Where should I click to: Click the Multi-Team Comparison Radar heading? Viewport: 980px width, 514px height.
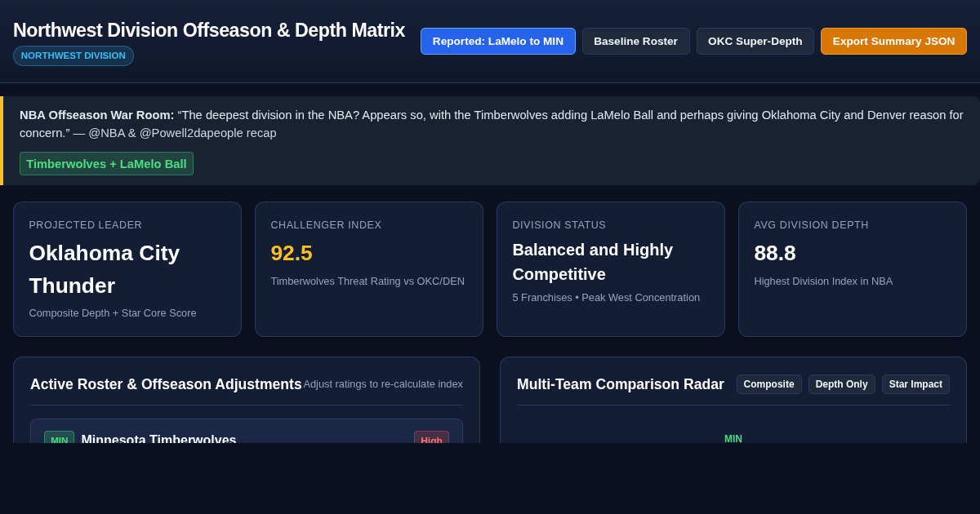tap(621, 384)
